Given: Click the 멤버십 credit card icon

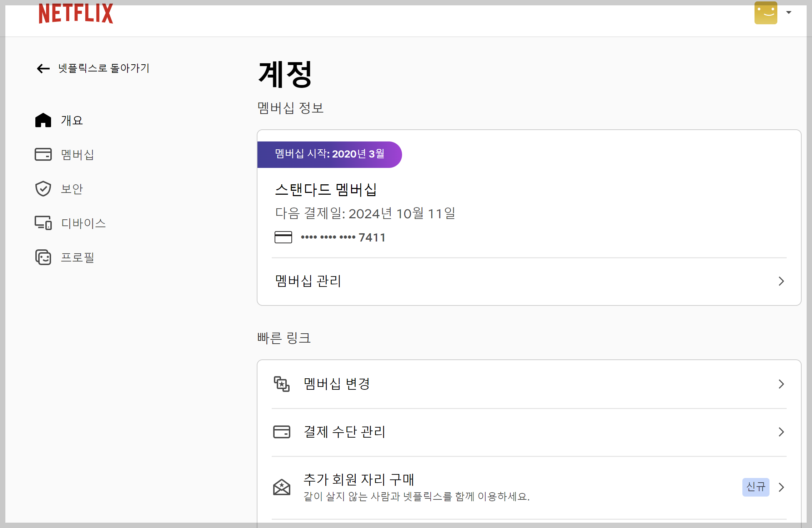Looking at the screenshot, I should pyautogui.click(x=43, y=154).
